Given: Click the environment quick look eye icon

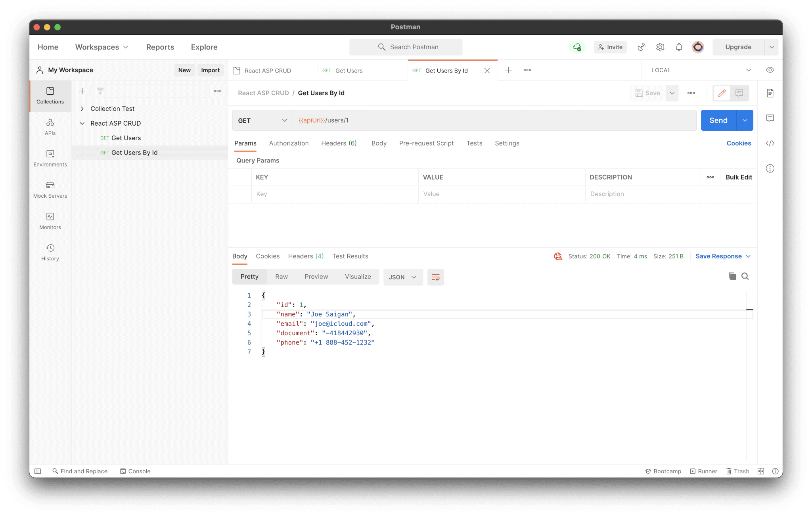Looking at the screenshot, I should pos(770,70).
